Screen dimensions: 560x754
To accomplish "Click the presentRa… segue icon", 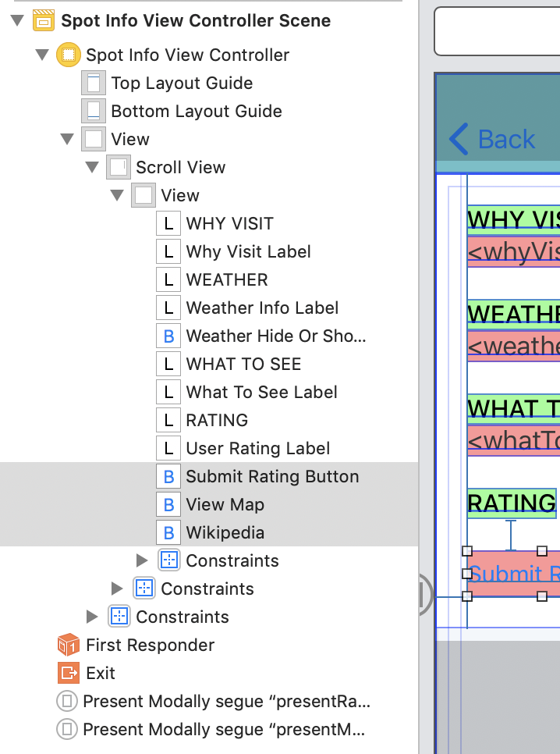I will 67,701.
